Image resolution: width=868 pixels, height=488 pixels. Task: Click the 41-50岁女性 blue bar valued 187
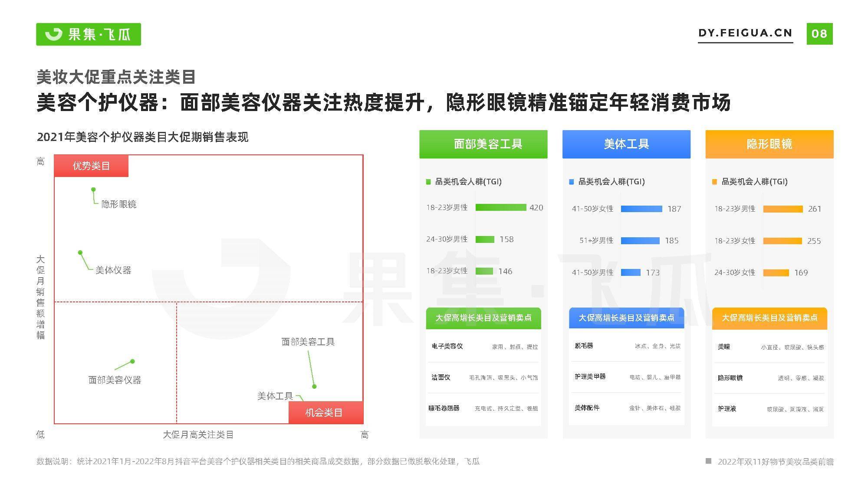641,209
